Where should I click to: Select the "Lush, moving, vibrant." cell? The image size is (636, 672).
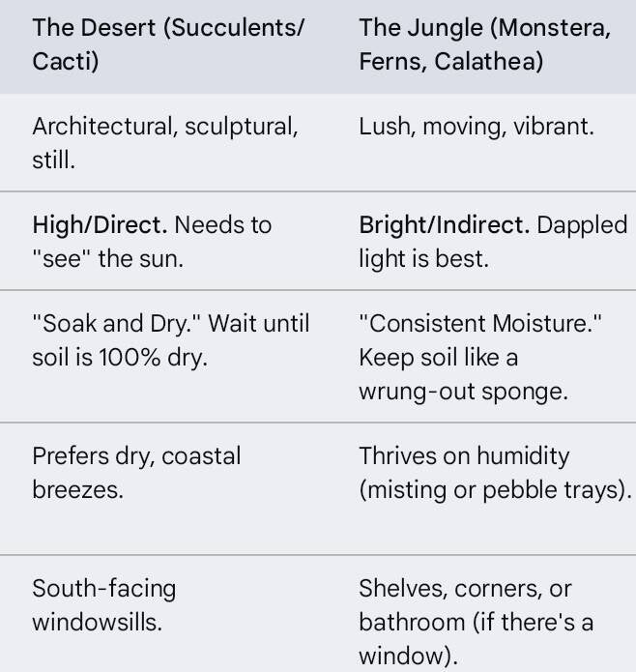(x=476, y=126)
